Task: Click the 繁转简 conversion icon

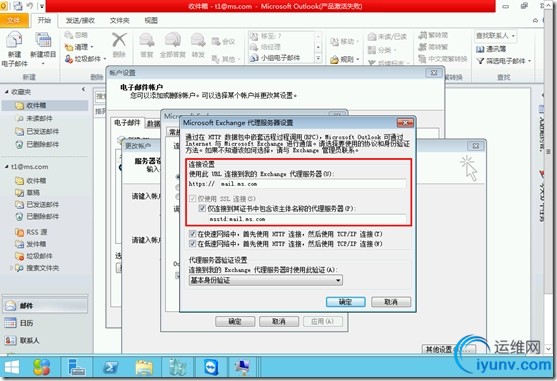Action: click(x=422, y=35)
